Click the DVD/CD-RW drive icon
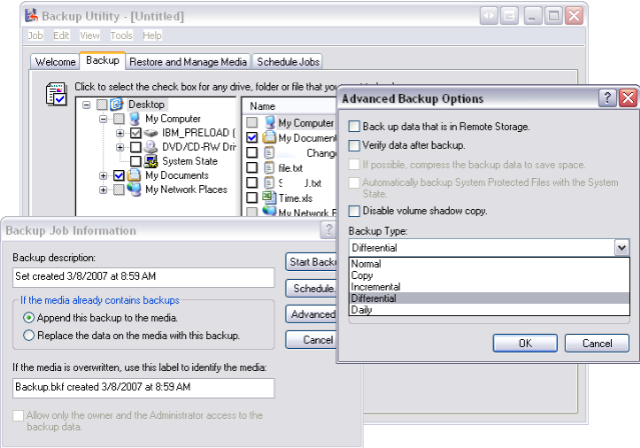The image size is (640, 448). (151, 147)
